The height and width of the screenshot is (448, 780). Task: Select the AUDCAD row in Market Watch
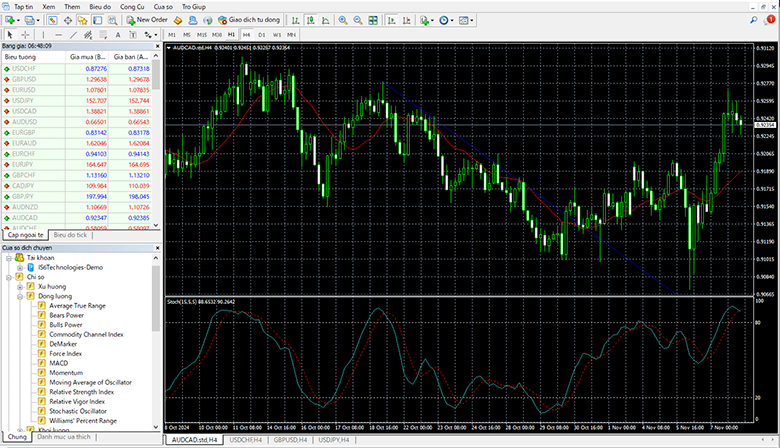pyautogui.click(x=77, y=218)
